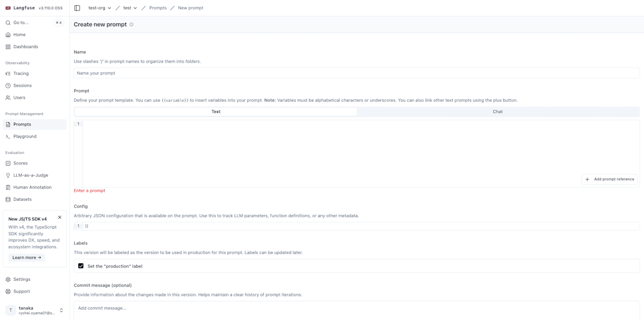Click the Datasets database icon
This screenshot has width=644, height=321.
click(8, 199)
